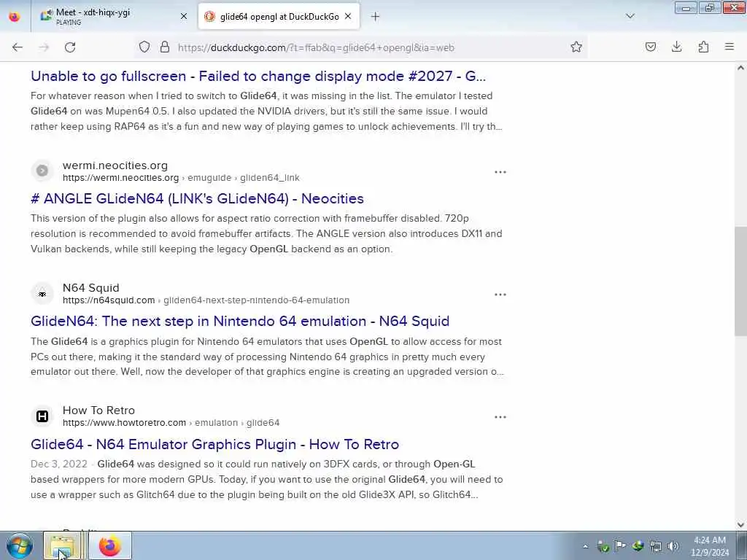Screen dimensions: 747x560
Task: Open more options for wermi.neocities.org result
Action: (500, 172)
